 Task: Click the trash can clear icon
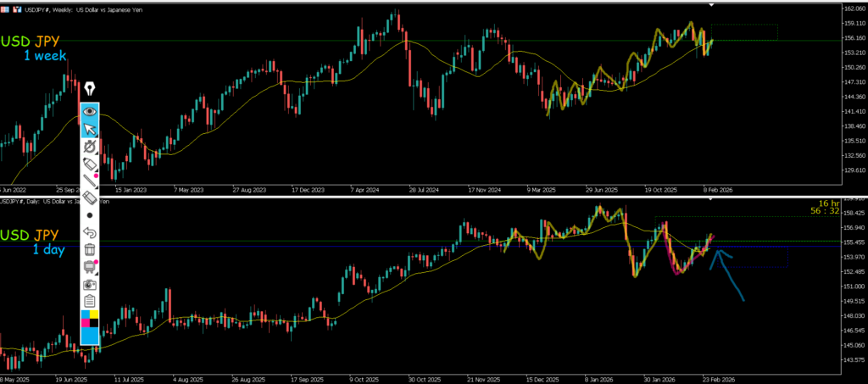[x=89, y=249]
